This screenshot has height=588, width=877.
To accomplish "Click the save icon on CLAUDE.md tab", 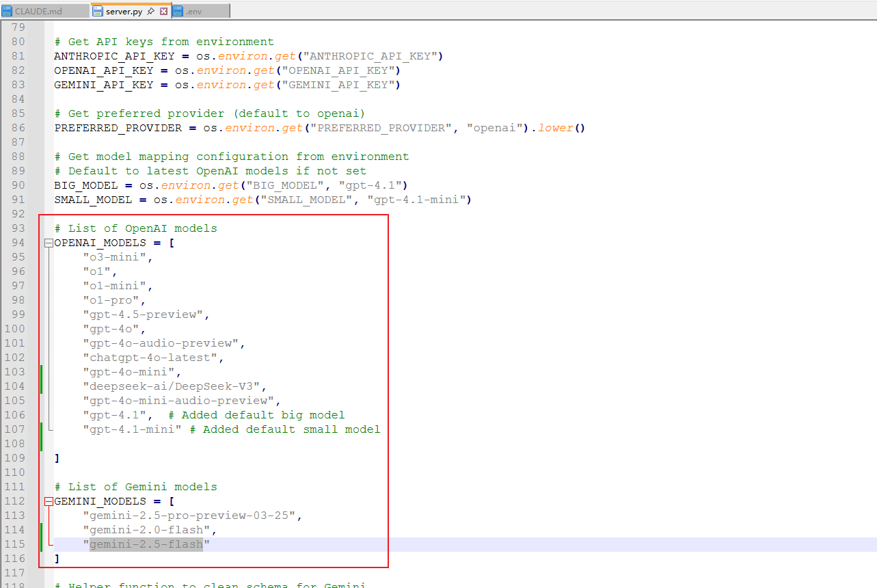I will point(8,11).
